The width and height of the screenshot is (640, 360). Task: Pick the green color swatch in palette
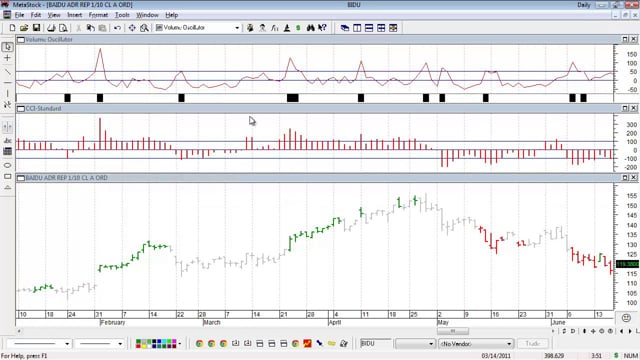click(x=138, y=342)
